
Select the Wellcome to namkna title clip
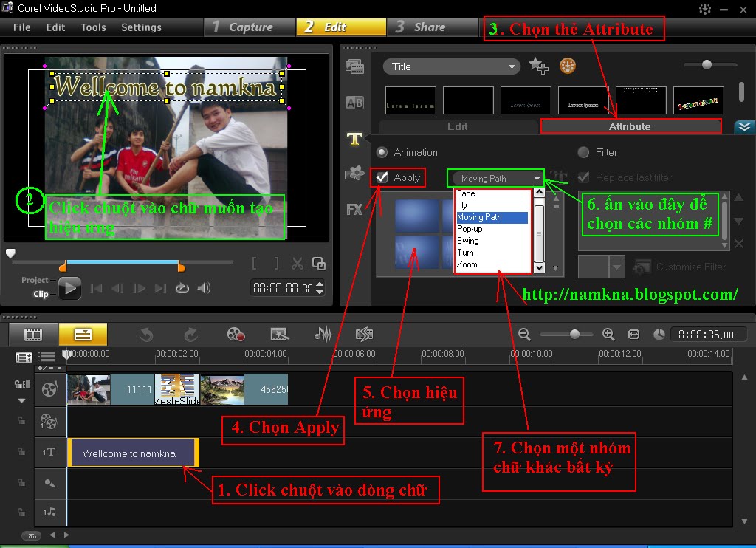click(x=133, y=453)
